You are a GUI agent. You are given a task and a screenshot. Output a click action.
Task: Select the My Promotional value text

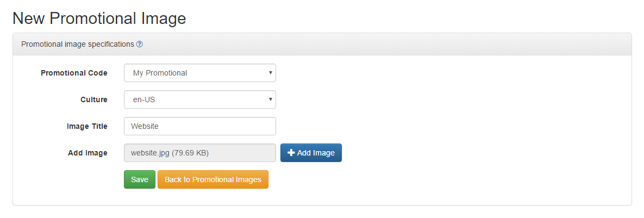160,73
